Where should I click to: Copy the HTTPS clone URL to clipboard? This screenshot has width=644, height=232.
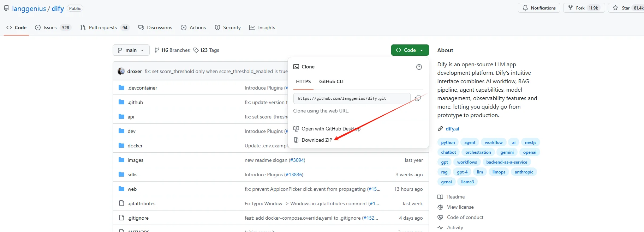(417, 98)
